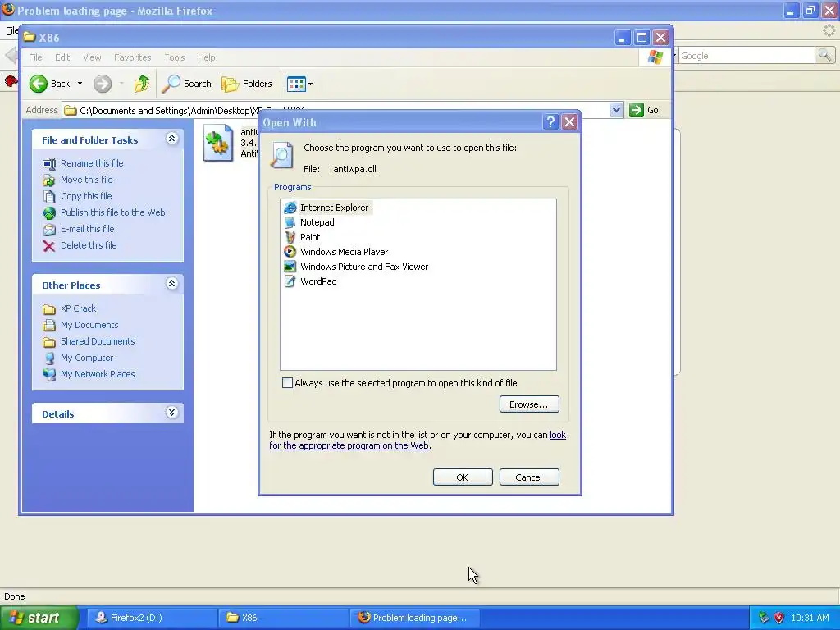The height and width of the screenshot is (630, 840).
Task: Click the Delete this file link
Action: coord(89,245)
